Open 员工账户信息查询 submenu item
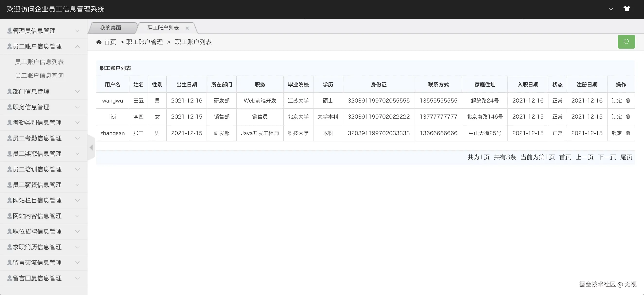 [x=39, y=76]
